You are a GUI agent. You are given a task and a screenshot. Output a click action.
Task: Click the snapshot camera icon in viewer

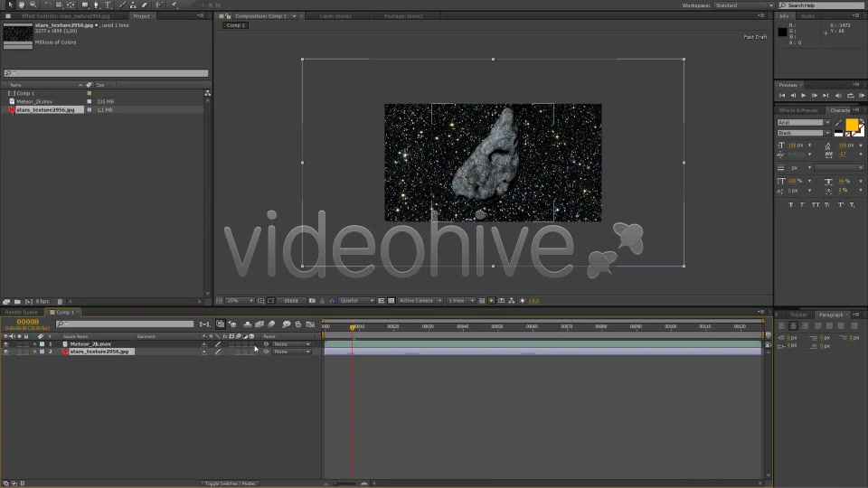pos(312,300)
